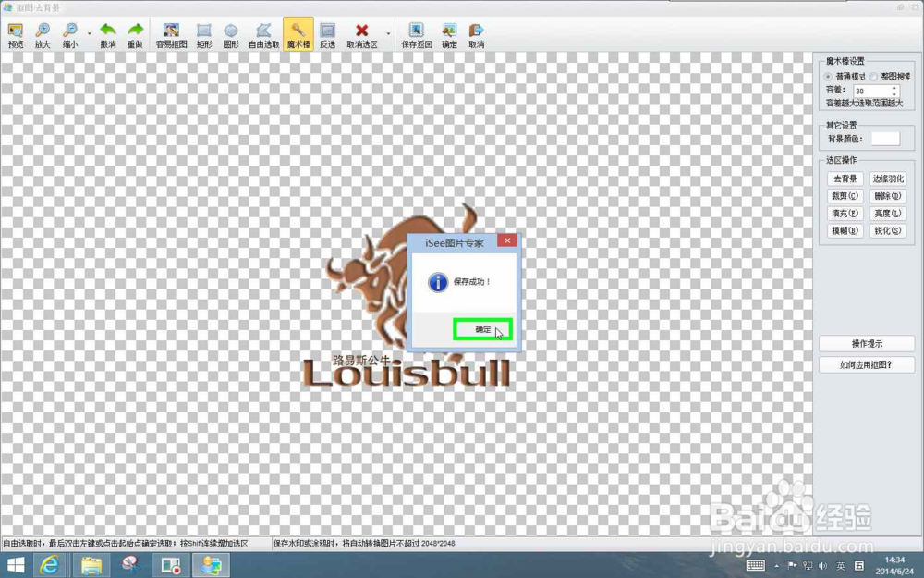Click the 反选 invert selection icon
Screen dimensions: 924x578
tap(328, 35)
